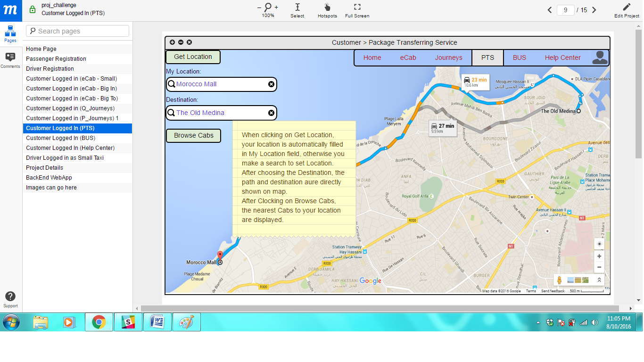Click the green lock icon
This screenshot has height=362, width=644.
32,9
